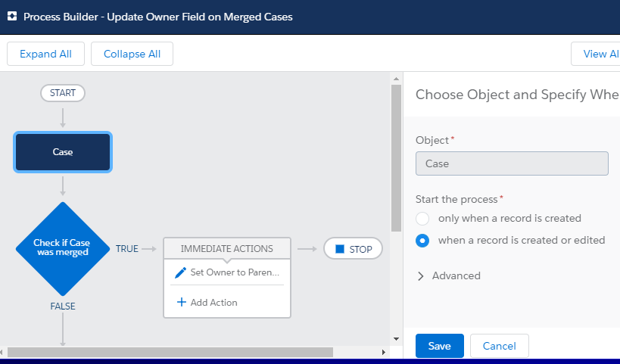Click the canvas scroll-up arrow
This screenshot has width=620, height=364.
tap(396, 79)
